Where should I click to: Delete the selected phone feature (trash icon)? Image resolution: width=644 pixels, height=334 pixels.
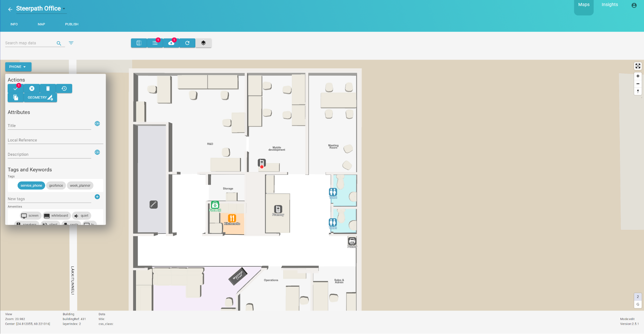pos(48,88)
